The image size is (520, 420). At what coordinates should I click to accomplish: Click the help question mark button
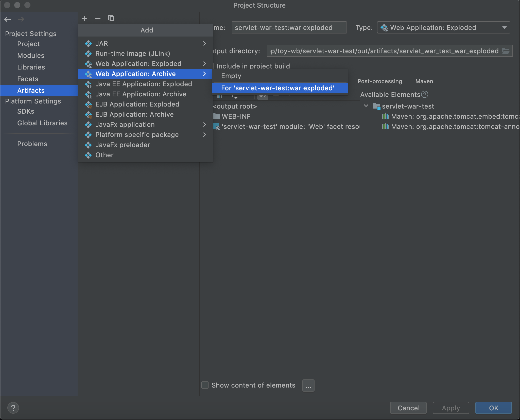click(13, 408)
